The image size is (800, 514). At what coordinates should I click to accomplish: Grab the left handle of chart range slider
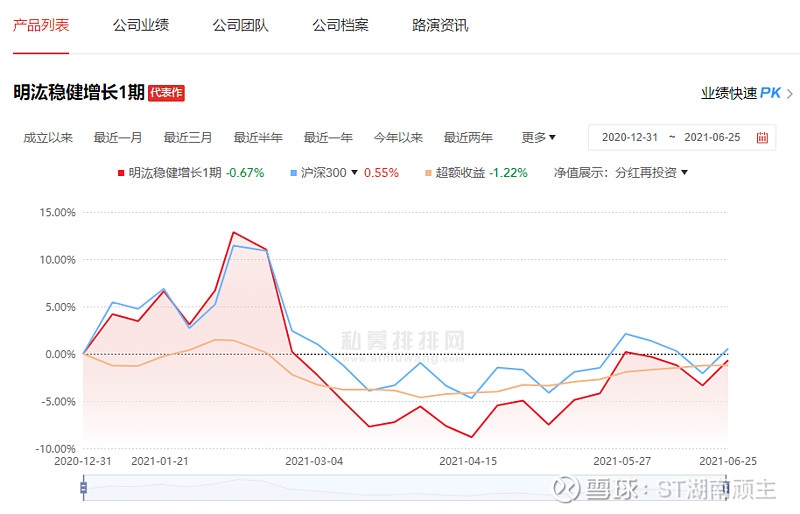pos(84,487)
